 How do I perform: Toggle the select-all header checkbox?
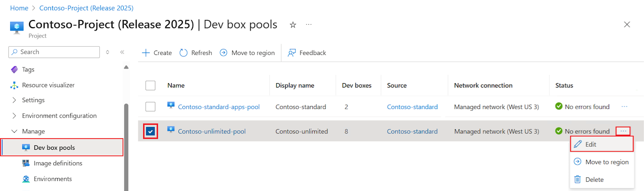pos(150,86)
